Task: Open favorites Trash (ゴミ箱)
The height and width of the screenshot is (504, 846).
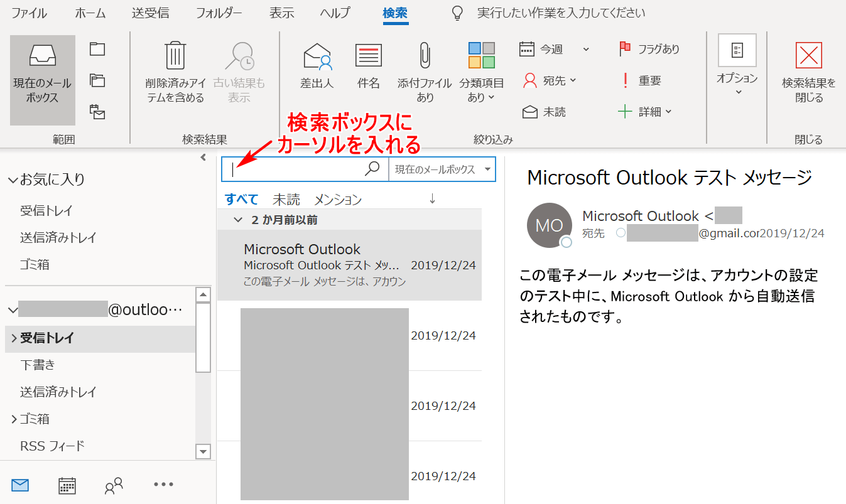Action: (35, 265)
